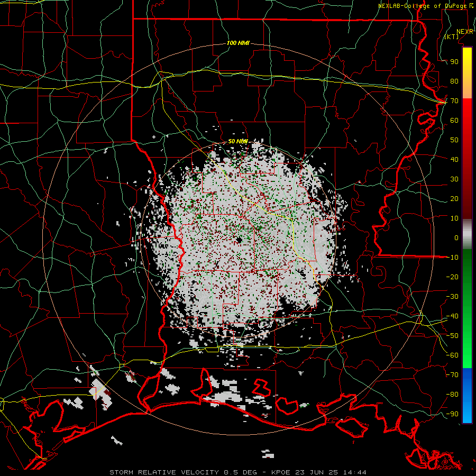Click the -30 knot scale label
Viewport: 476px width, 476px height.
(452, 297)
